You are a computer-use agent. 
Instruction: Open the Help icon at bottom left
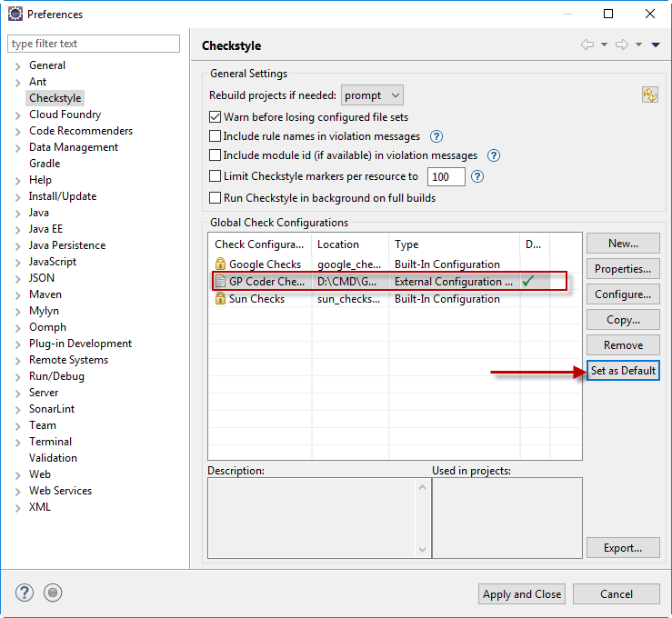click(25, 593)
